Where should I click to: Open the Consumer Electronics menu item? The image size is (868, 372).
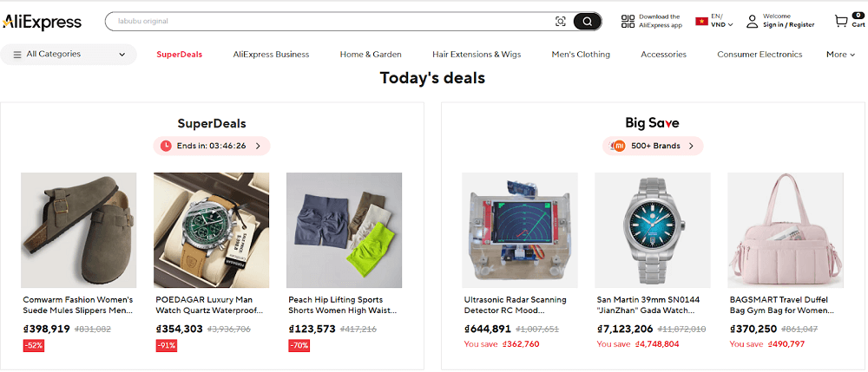(x=759, y=55)
